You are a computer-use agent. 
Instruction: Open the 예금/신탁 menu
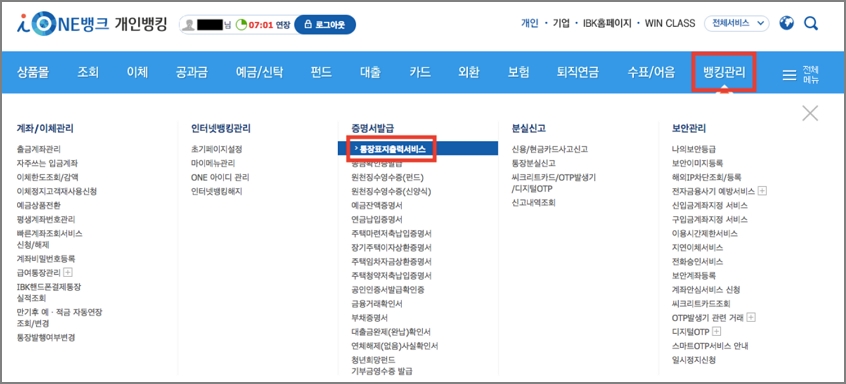pyautogui.click(x=260, y=72)
